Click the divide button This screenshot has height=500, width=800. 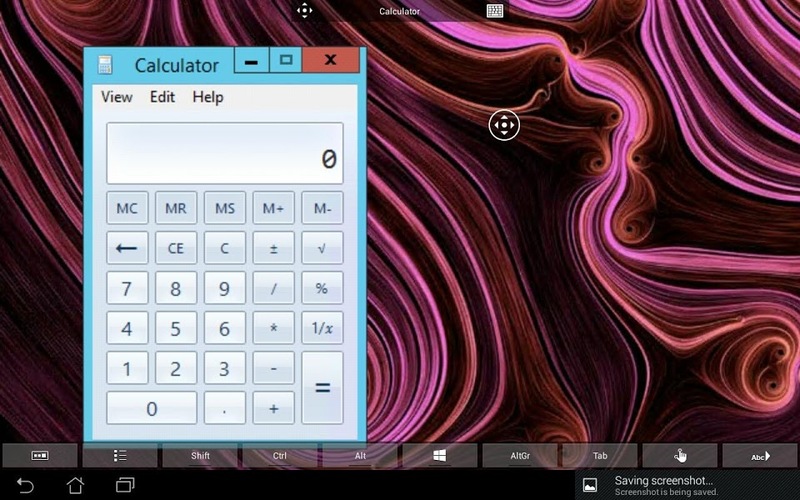point(273,288)
